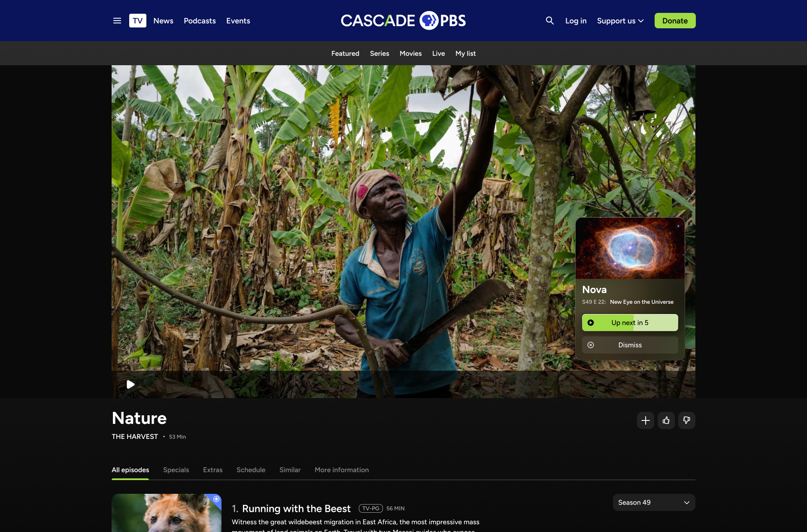The height and width of the screenshot is (532, 807).
Task: Play the video with the play icon
Action: click(x=130, y=384)
